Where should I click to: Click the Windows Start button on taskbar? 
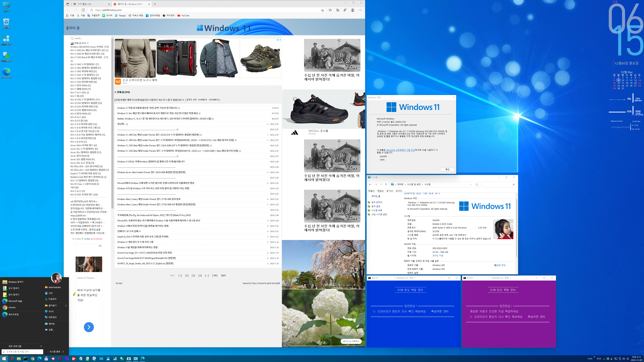tap(4, 358)
